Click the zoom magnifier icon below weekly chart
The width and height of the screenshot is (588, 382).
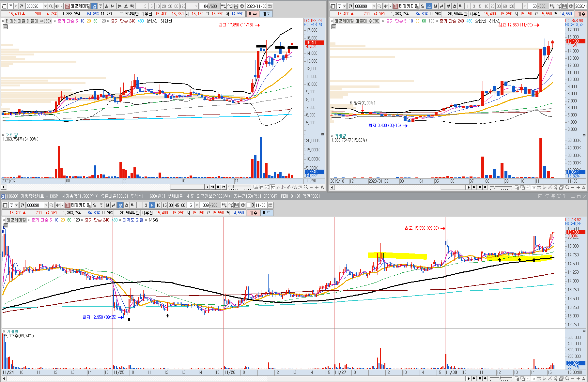(x=567, y=187)
